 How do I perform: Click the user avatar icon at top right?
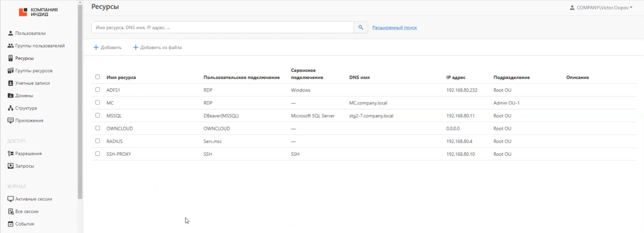tap(572, 7)
